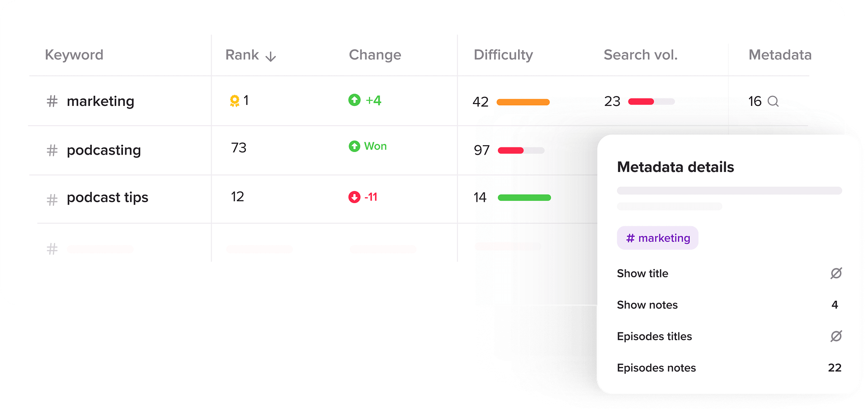Open the podcasting keyword row

tap(104, 150)
